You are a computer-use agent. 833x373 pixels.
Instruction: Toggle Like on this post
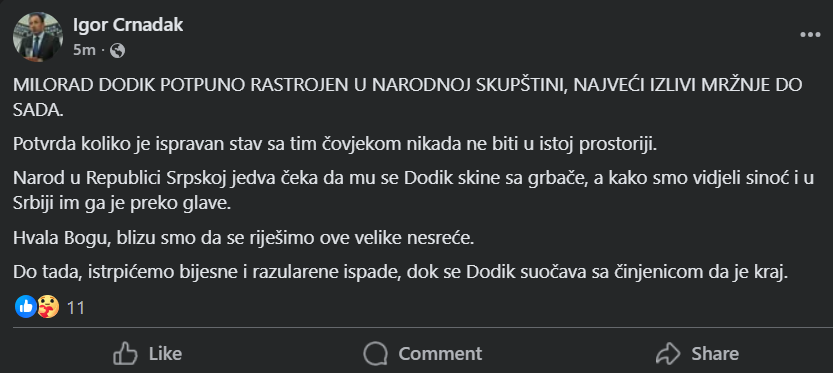click(148, 353)
